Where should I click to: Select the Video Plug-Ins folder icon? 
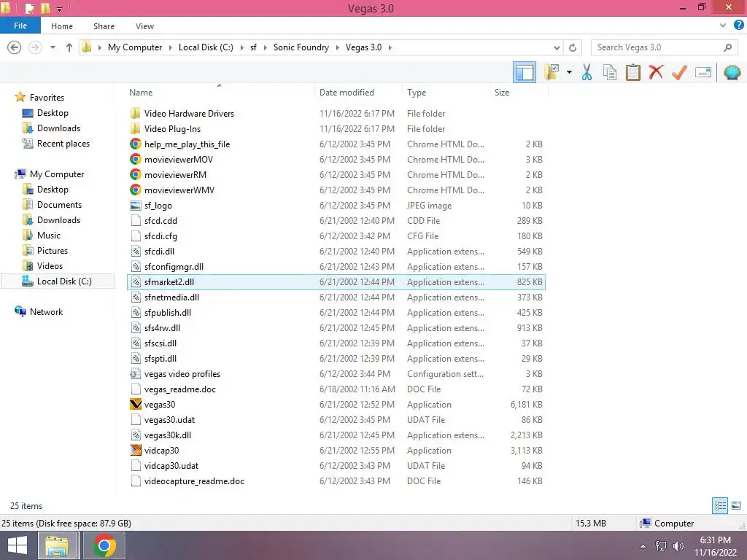pos(135,128)
